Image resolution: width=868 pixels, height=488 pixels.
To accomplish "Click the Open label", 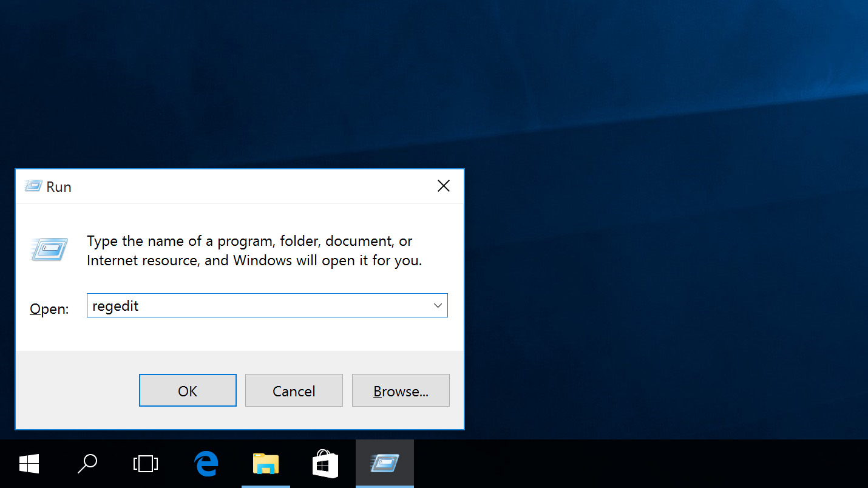I will pos(49,308).
